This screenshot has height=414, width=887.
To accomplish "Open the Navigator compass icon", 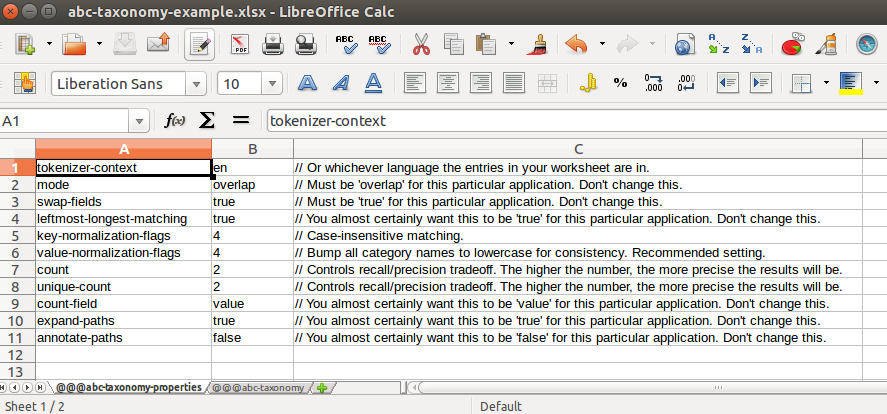I will pyautogui.click(x=866, y=44).
